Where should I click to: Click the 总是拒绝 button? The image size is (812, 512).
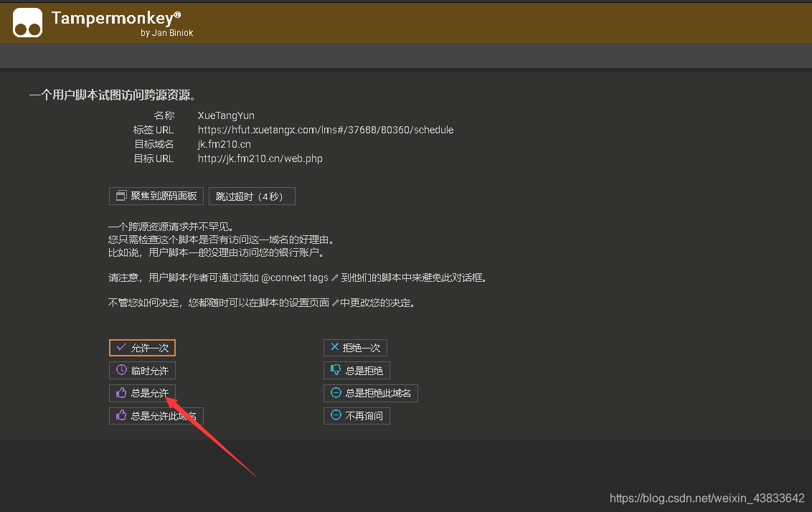click(357, 371)
